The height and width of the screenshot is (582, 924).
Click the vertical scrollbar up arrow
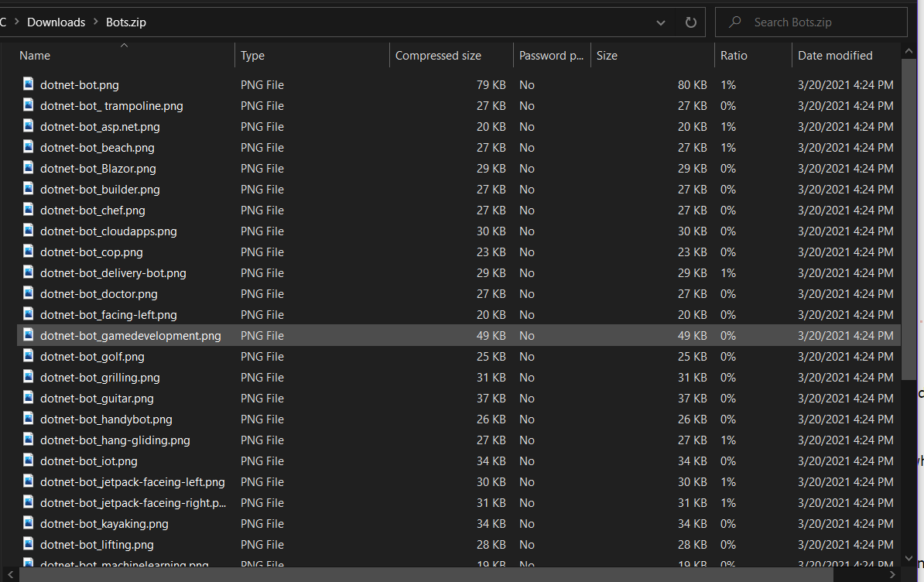[909, 52]
